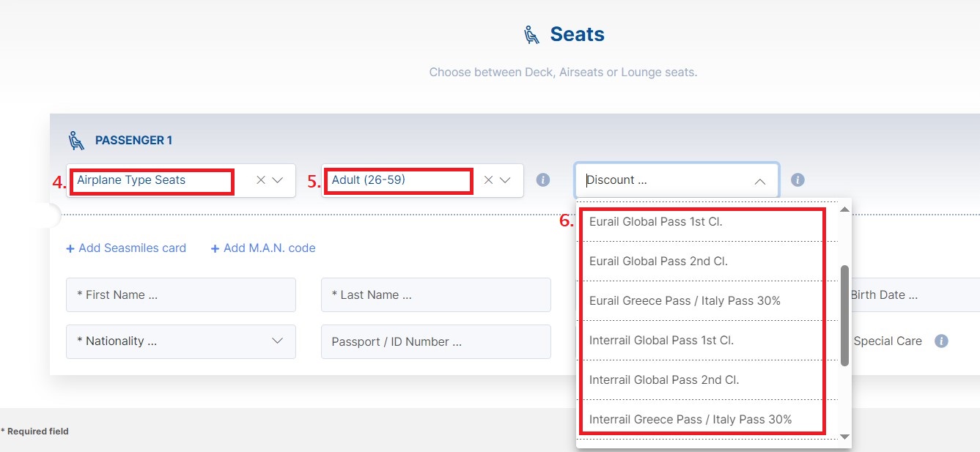Image resolution: width=980 pixels, height=452 pixels.
Task: Click info icon next to age dropdown
Action: [x=543, y=179]
